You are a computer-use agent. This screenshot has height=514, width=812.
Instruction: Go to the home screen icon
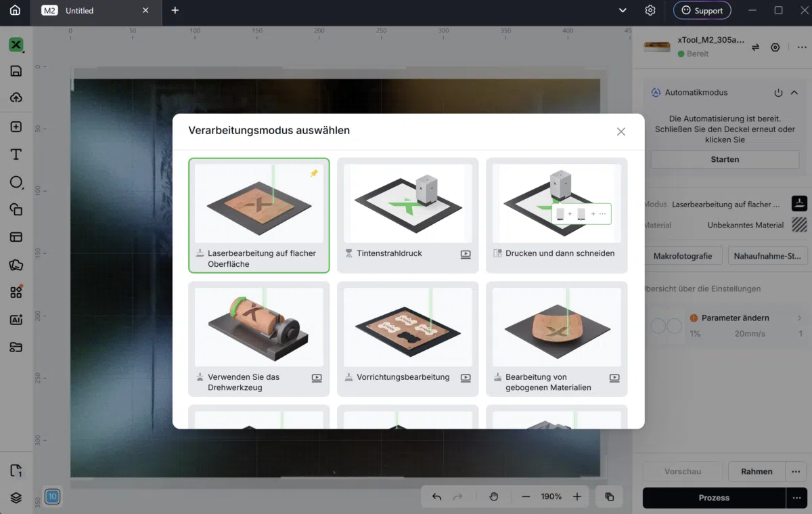(15, 10)
